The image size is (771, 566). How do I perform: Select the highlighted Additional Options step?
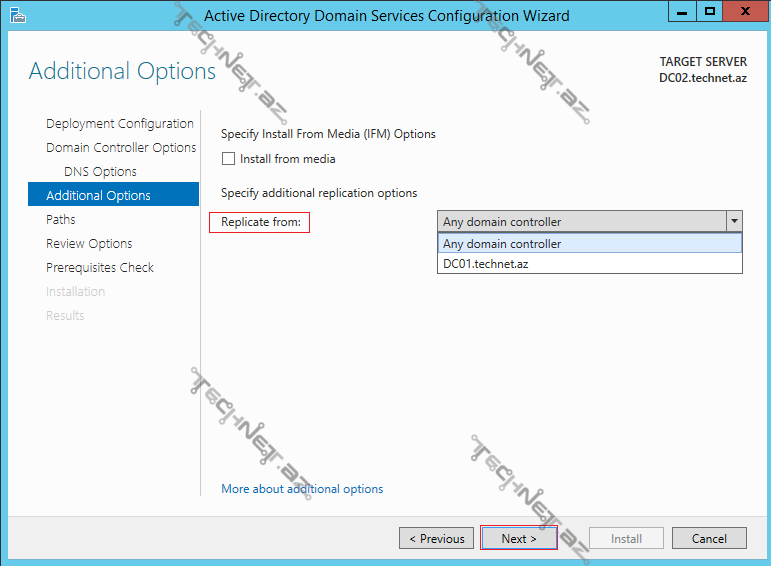point(98,196)
